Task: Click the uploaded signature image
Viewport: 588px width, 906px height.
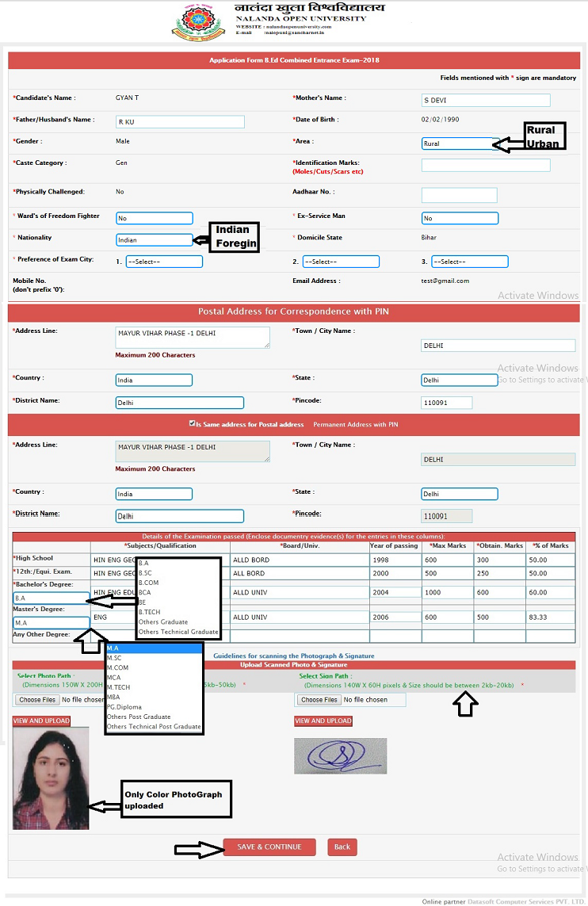Action: coord(340,755)
